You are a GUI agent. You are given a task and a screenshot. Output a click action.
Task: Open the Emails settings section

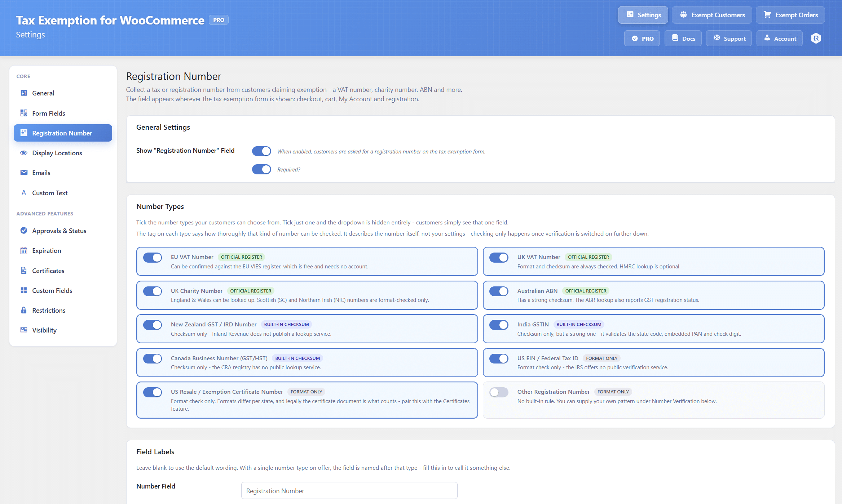[63, 173]
